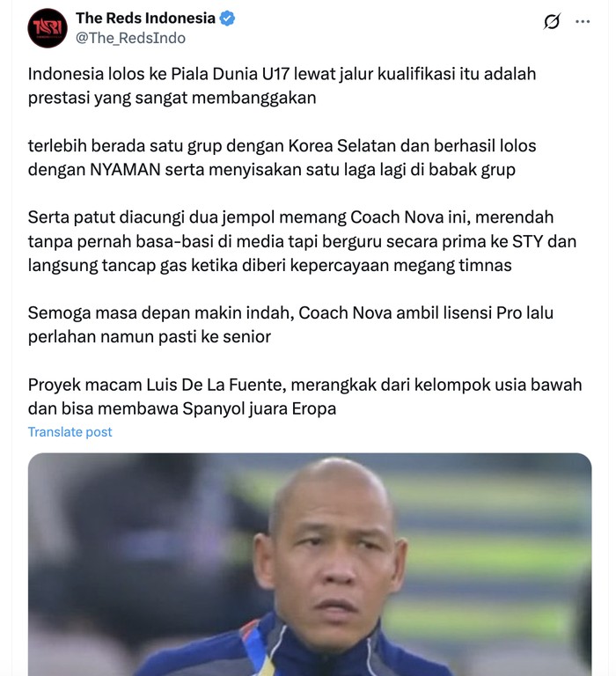
Task: Click the paragraph starting 'terlebih berada satu grup'
Action: pos(282,158)
